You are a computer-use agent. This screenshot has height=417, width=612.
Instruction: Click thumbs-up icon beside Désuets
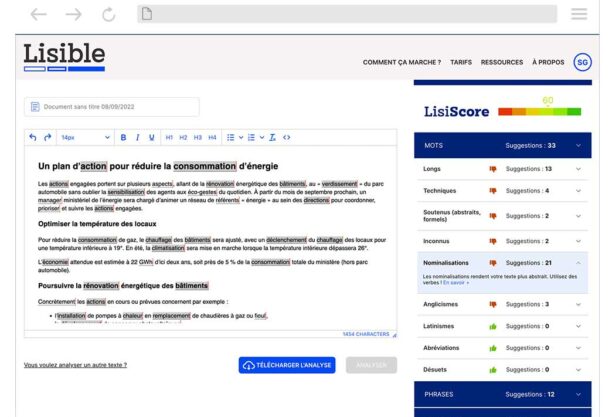click(x=493, y=369)
